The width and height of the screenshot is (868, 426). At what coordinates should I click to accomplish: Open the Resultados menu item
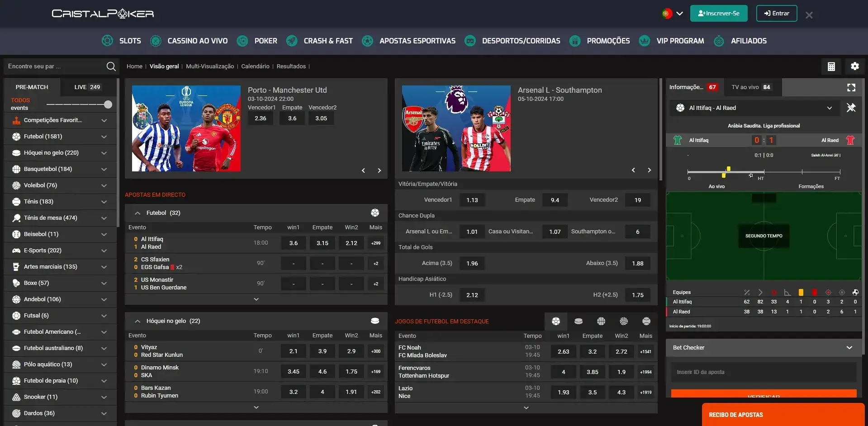[291, 66]
